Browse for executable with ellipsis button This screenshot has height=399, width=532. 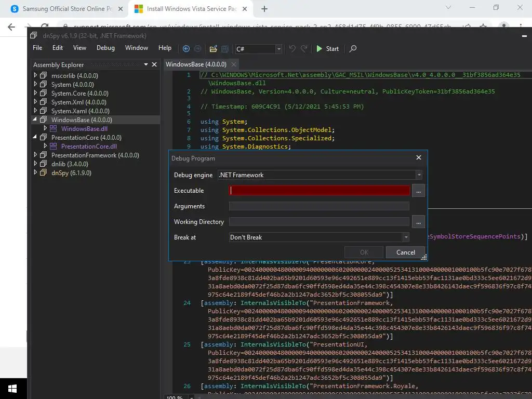(418, 191)
